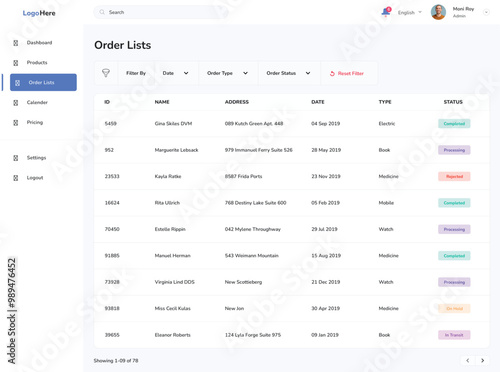Screen dimensions: 500x372
Task: Click In Transit badge for Eleanor Roberts
Action: pos(454,335)
